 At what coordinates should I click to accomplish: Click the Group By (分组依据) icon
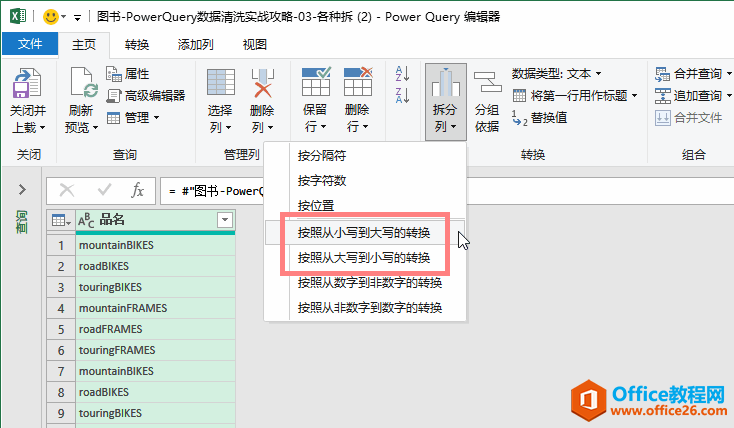(487, 81)
